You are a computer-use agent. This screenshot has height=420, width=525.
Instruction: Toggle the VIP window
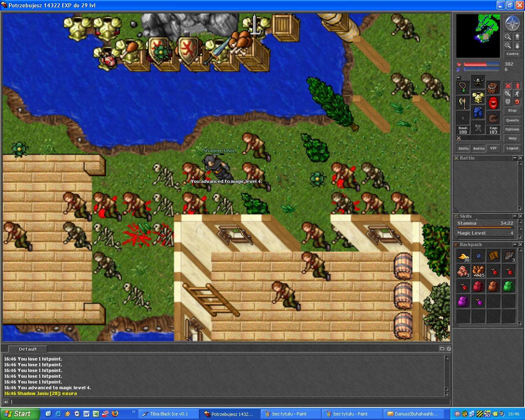(x=493, y=148)
